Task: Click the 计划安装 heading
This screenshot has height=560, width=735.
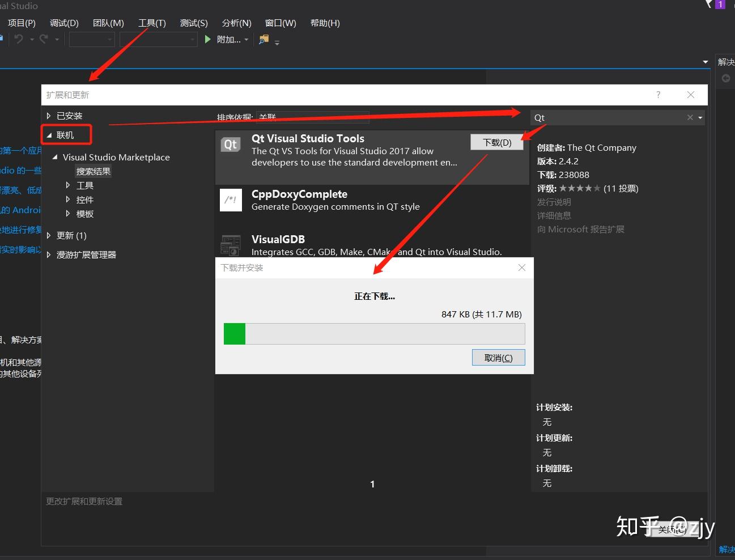Action: (x=554, y=407)
